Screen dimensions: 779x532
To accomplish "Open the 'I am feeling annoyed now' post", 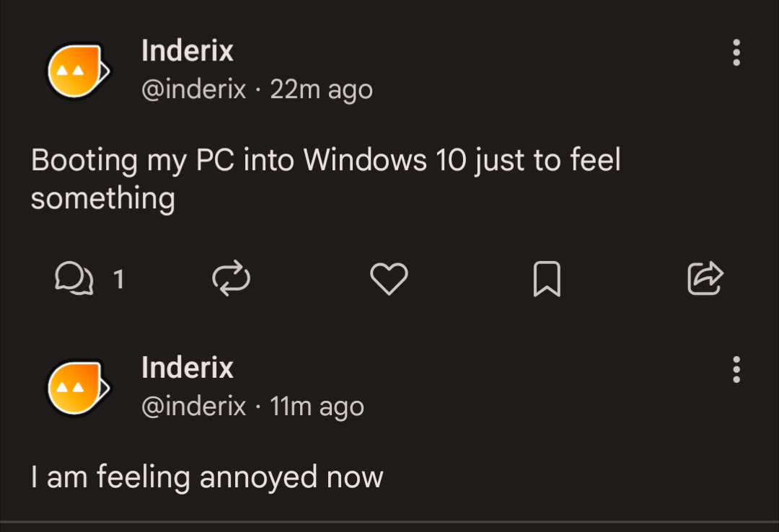I will pos(207,477).
